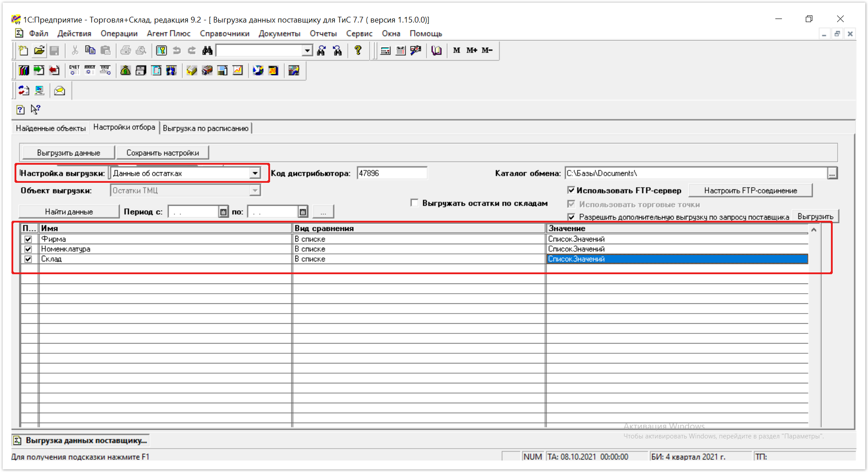Click the Выгрузить данные button

[x=68, y=153]
